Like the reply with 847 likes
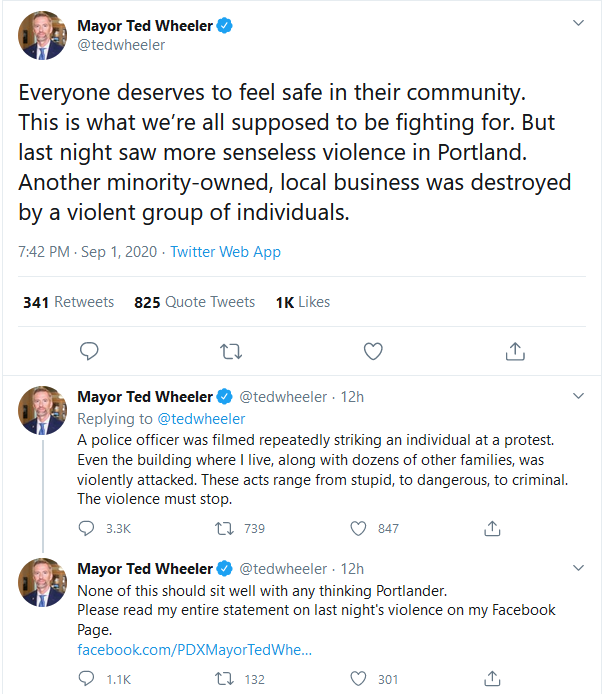 [358, 528]
